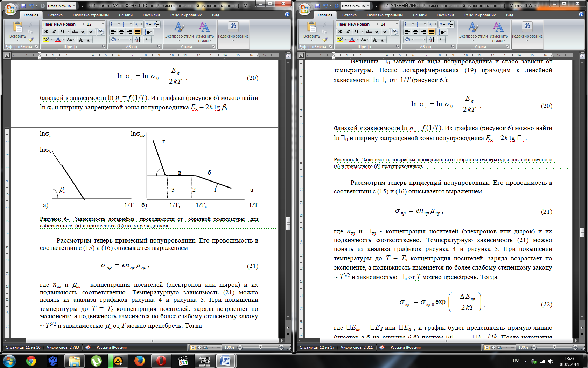The height and width of the screenshot is (368, 588).
Task: Click the 100% zoom level button in right window
Action: 523,347
